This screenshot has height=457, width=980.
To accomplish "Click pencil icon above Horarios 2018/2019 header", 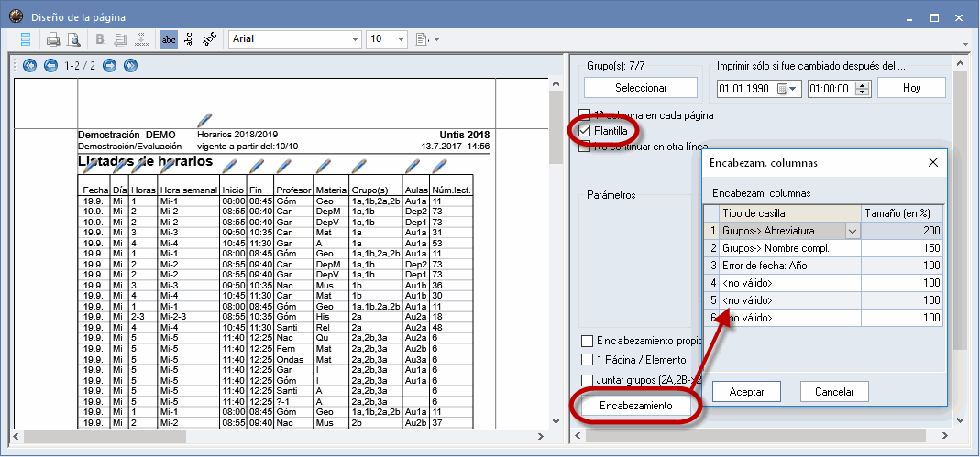I will (204, 120).
